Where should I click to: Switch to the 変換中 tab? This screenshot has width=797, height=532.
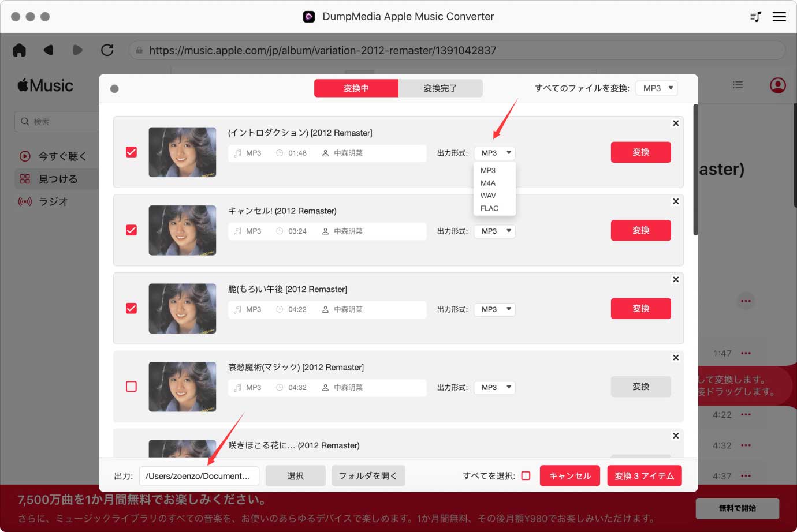356,88
